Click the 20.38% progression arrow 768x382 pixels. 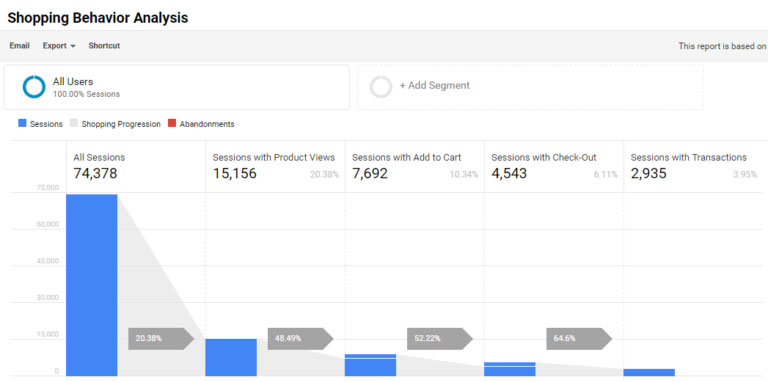(161, 338)
